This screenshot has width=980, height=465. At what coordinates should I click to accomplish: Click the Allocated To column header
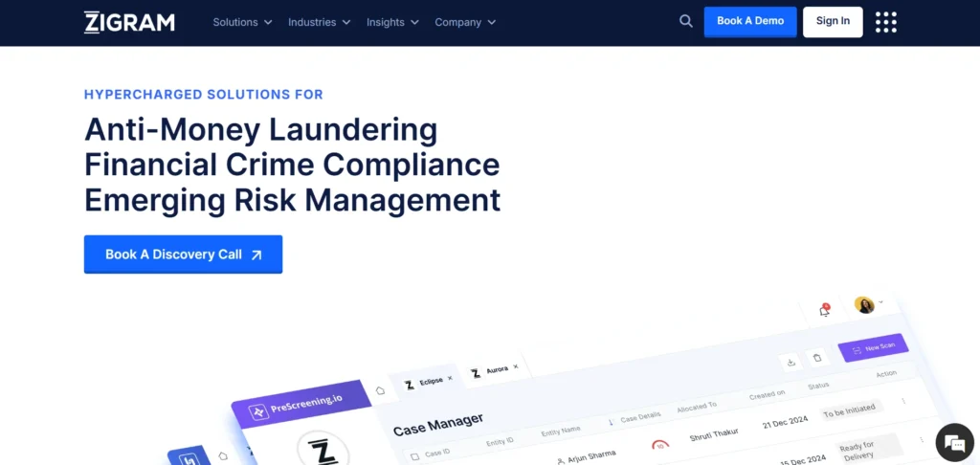tap(697, 409)
